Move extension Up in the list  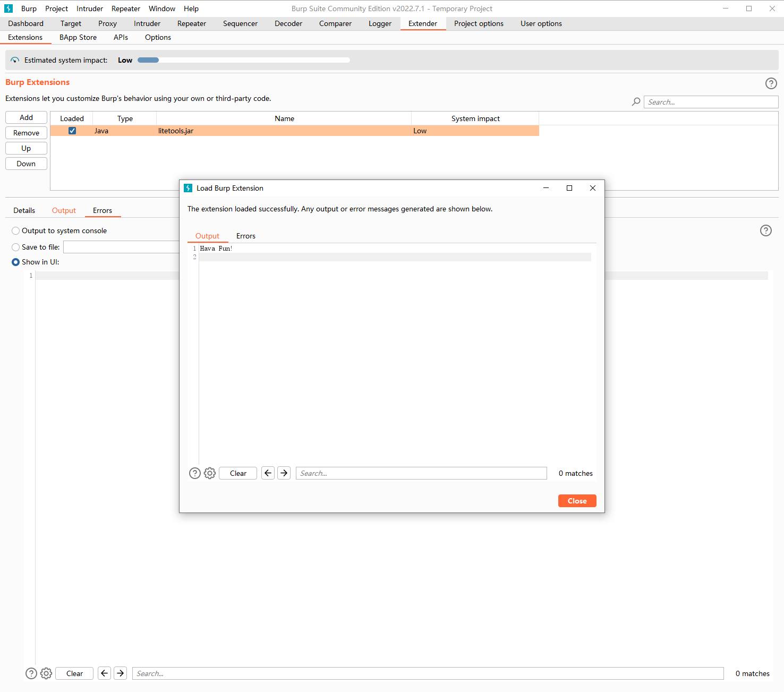click(26, 148)
